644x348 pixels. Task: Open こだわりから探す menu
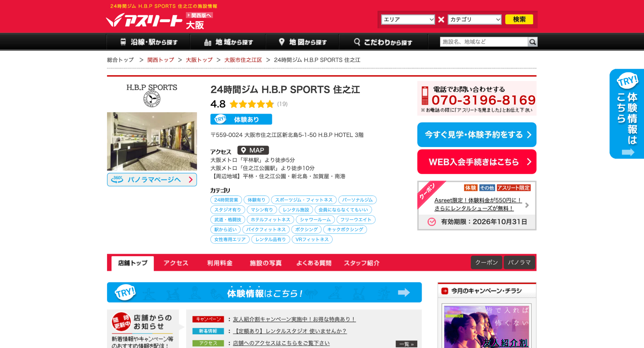coord(383,42)
